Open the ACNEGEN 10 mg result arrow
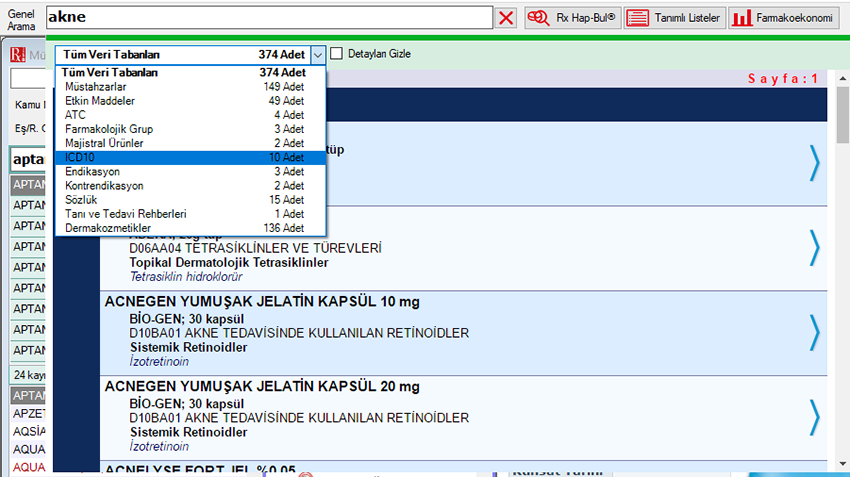Screen dimensions: 850x477 coord(814,331)
